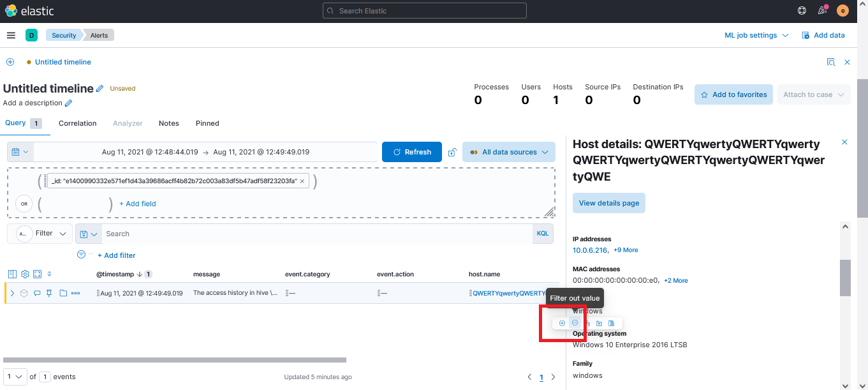Show +2 More MAC addresses
The width and height of the screenshot is (868, 390).
[676, 281]
